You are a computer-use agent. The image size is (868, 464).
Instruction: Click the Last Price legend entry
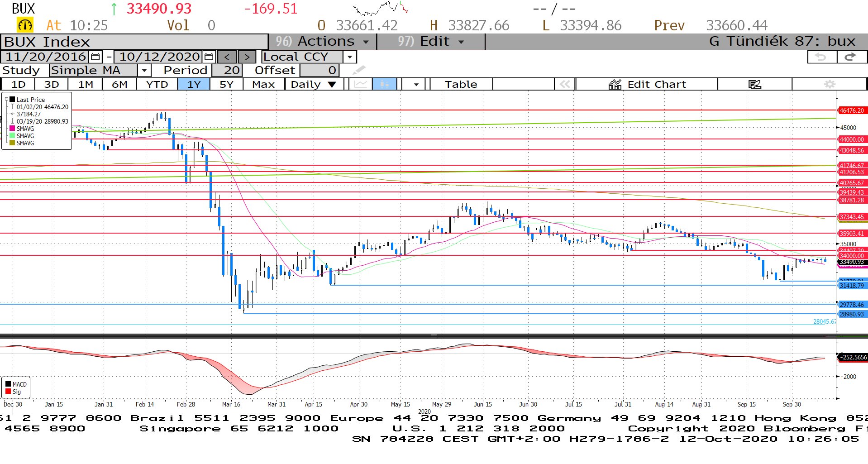(x=30, y=100)
